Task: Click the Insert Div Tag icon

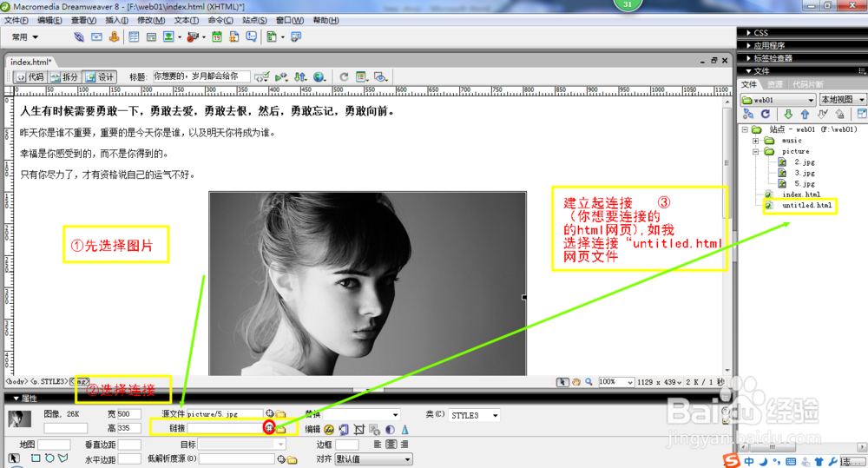Action: (151, 37)
